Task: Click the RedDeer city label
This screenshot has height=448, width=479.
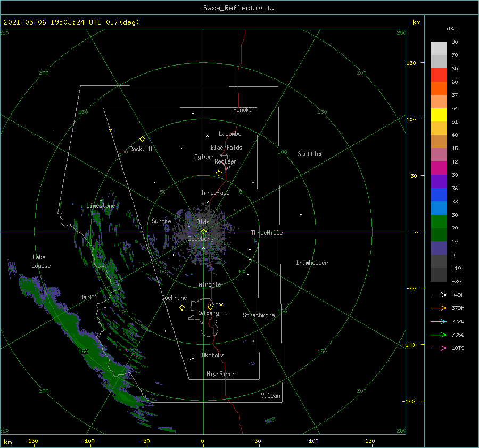Action: [226, 161]
